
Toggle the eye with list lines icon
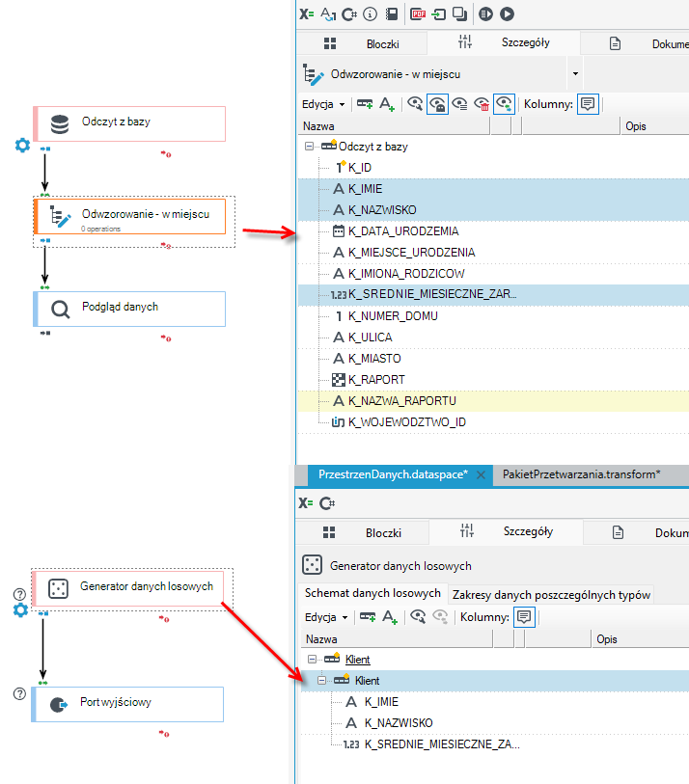pyautogui.click(x=459, y=104)
